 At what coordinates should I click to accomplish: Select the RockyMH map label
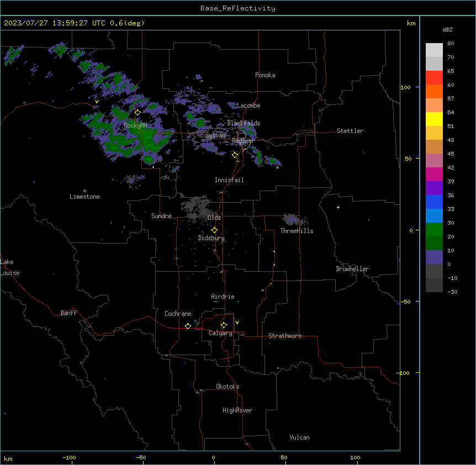click(x=135, y=125)
